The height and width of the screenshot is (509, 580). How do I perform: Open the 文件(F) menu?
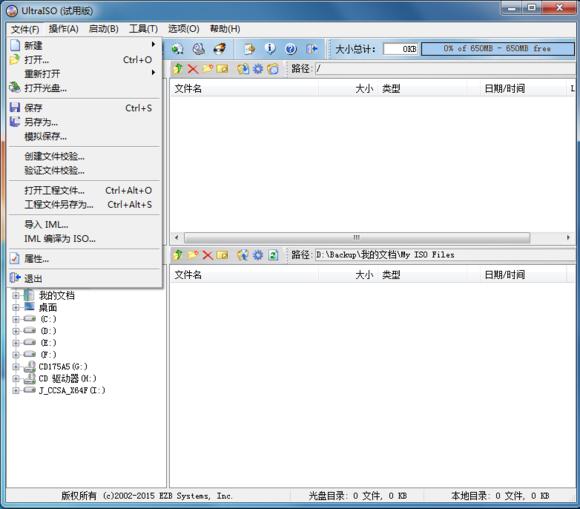click(x=25, y=29)
